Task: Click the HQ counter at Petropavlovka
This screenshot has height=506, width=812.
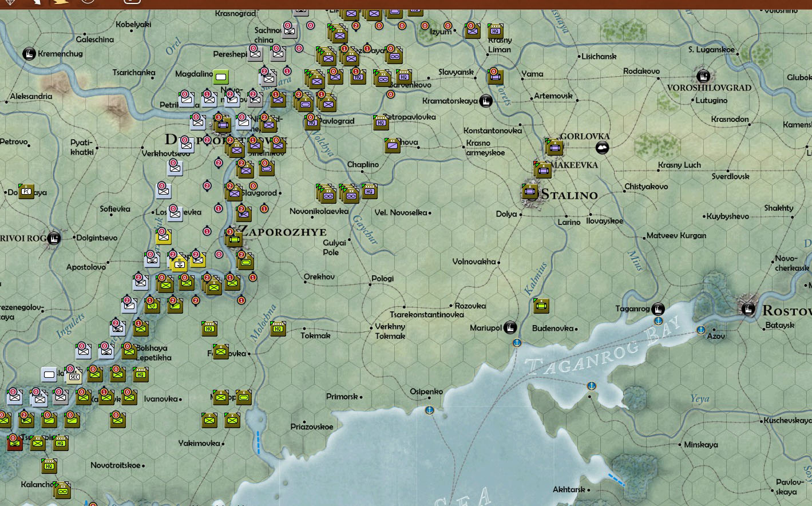Action: pyautogui.click(x=381, y=122)
